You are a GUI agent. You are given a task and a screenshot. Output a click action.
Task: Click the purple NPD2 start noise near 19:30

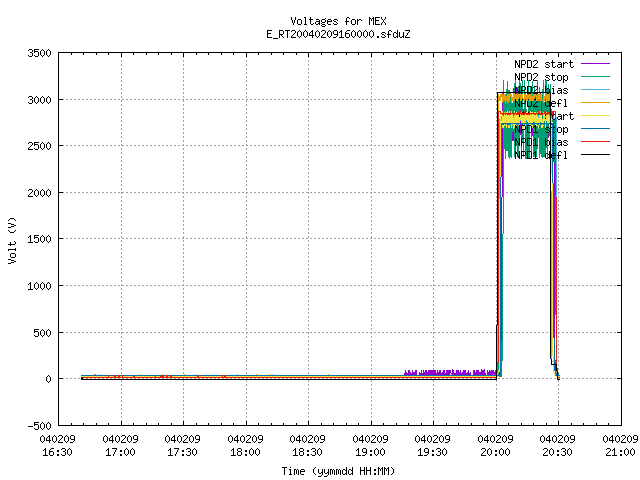pyautogui.click(x=449, y=372)
